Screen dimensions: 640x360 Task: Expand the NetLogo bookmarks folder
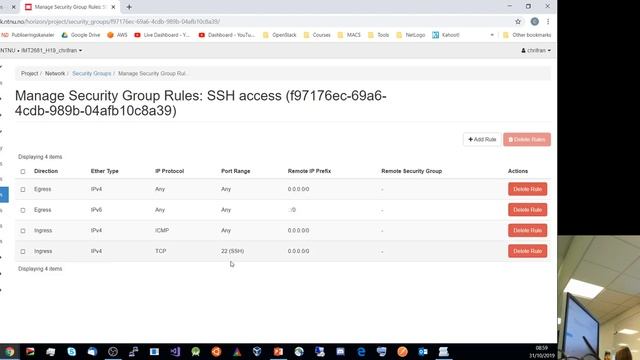411,35
